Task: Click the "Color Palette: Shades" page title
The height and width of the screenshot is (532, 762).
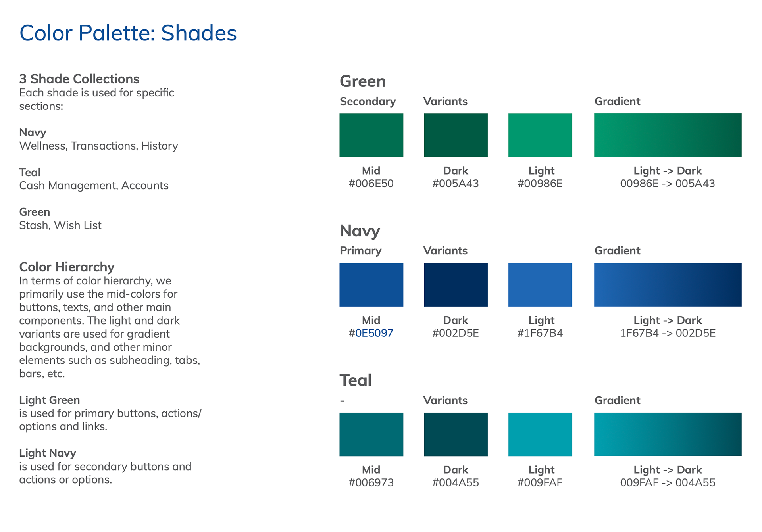Action: pyautogui.click(x=128, y=33)
